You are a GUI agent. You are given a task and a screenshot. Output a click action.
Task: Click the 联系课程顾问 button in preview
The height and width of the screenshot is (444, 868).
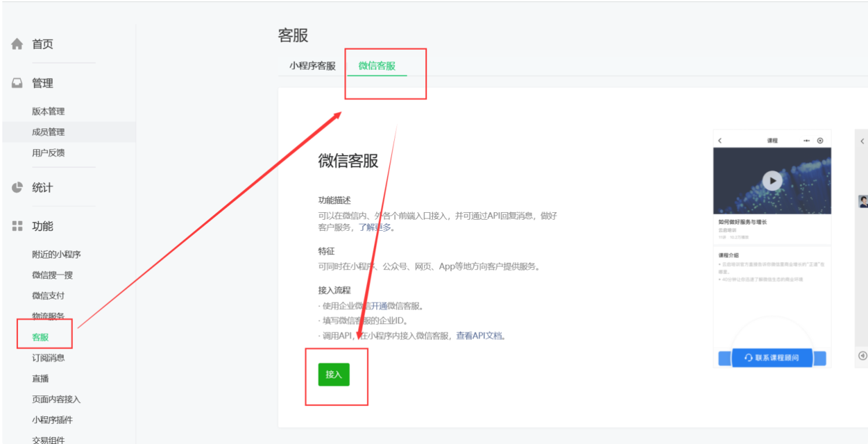pos(772,358)
